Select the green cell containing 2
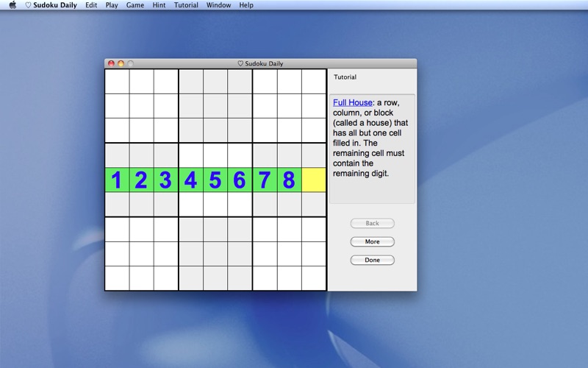The width and height of the screenshot is (588, 368). pos(141,180)
